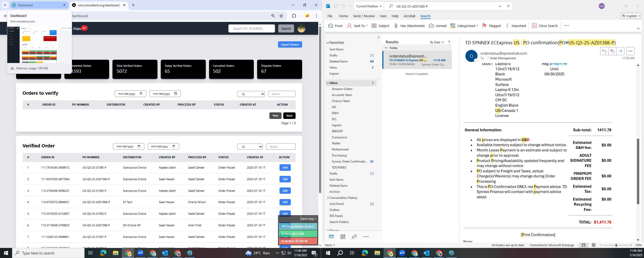644x258 pixels.
Task: Open By Date sort dropdown
Action: [437, 42]
